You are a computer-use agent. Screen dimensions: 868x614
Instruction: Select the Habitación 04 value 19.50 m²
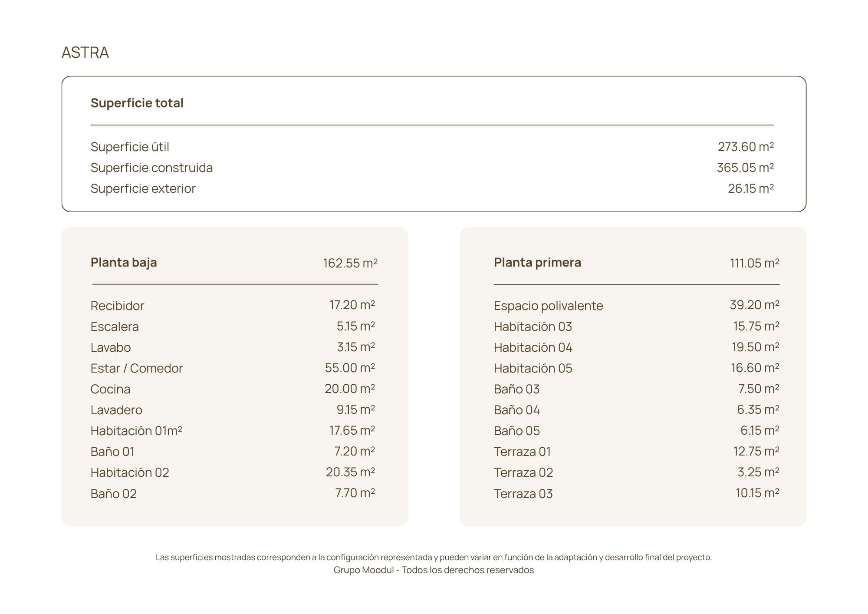point(755,347)
